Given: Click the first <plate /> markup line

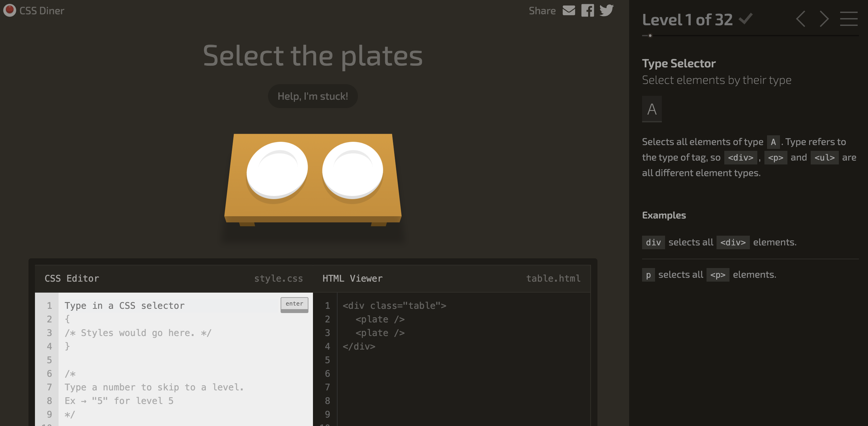Looking at the screenshot, I should tap(380, 319).
